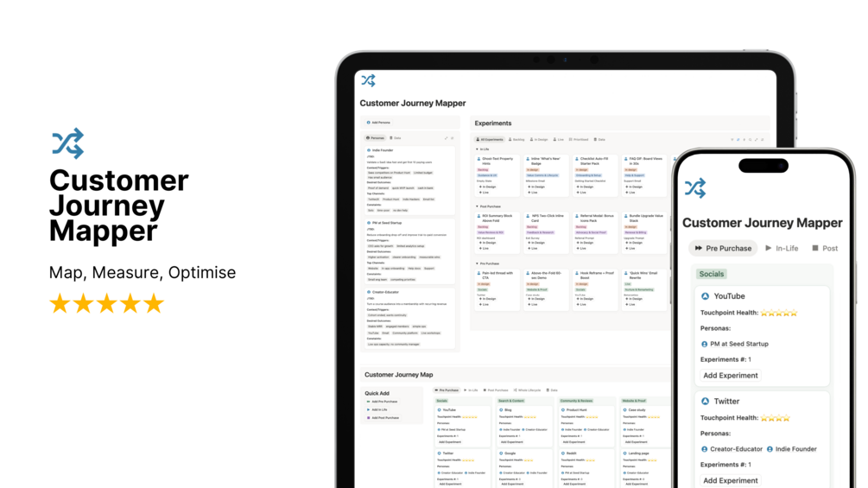Click the Community & Reviews column header
Viewport: 868px width, 488px height.
pos(576,401)
